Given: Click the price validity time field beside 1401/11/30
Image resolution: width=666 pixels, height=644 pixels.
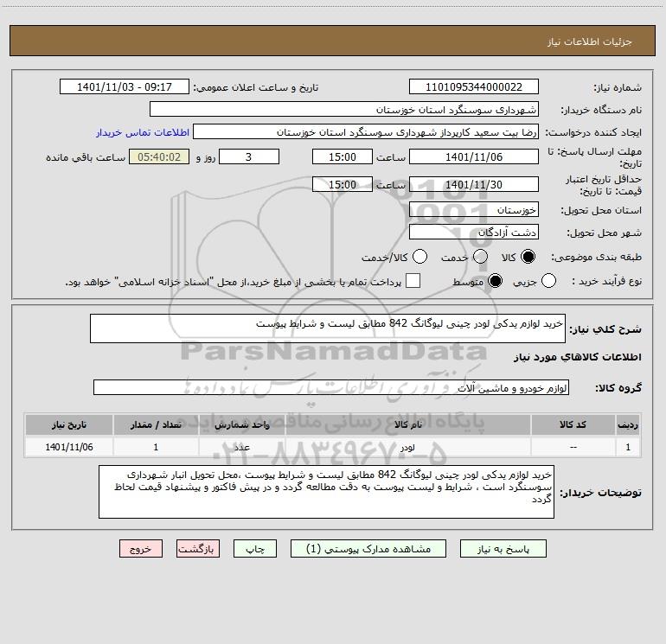Looking at the screenshot, I should (343, 184).
